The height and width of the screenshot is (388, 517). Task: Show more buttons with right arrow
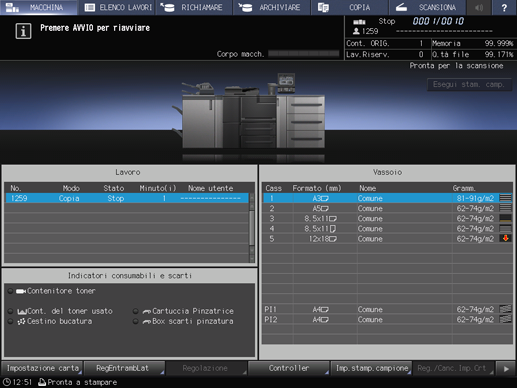click(x=506, y=368)
